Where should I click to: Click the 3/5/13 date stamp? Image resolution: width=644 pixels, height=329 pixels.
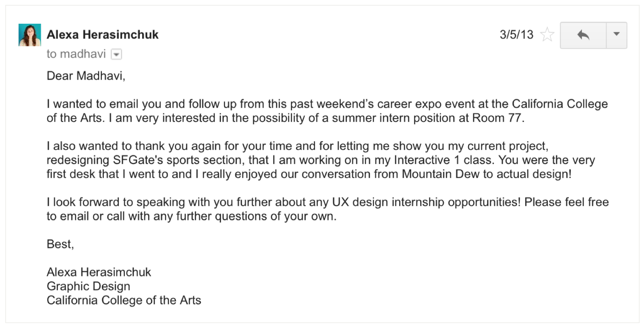(x=516, y=35)
